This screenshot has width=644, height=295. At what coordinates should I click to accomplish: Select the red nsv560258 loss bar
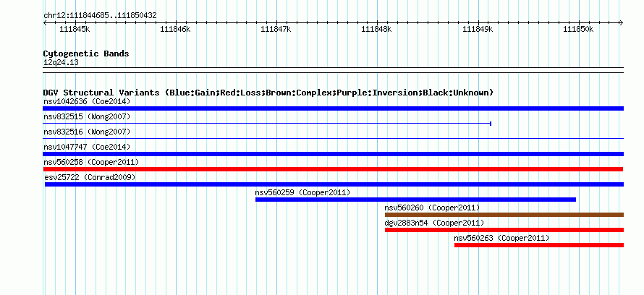[333, 169]
